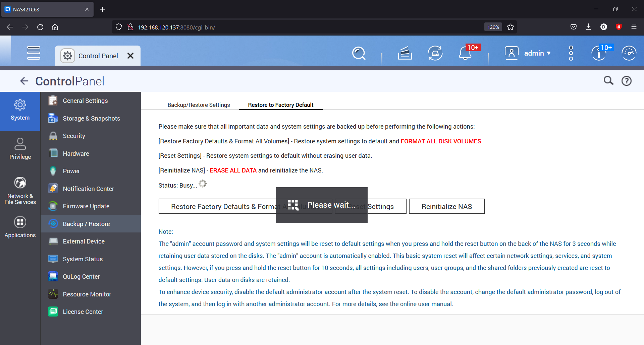
Task: Open browser downloads
Action: pyautogui.click(x=588, y=27)
